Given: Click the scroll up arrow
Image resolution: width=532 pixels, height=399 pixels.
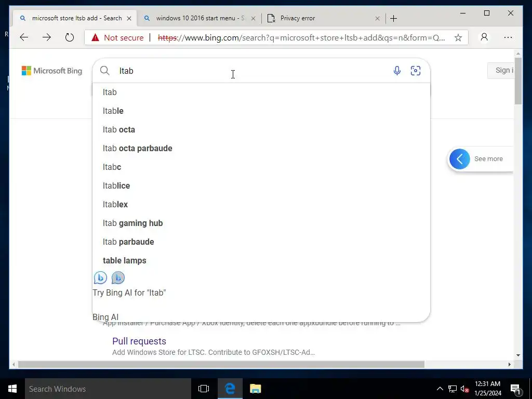Looking at the screenshot, I should click(x=518, y=54).
